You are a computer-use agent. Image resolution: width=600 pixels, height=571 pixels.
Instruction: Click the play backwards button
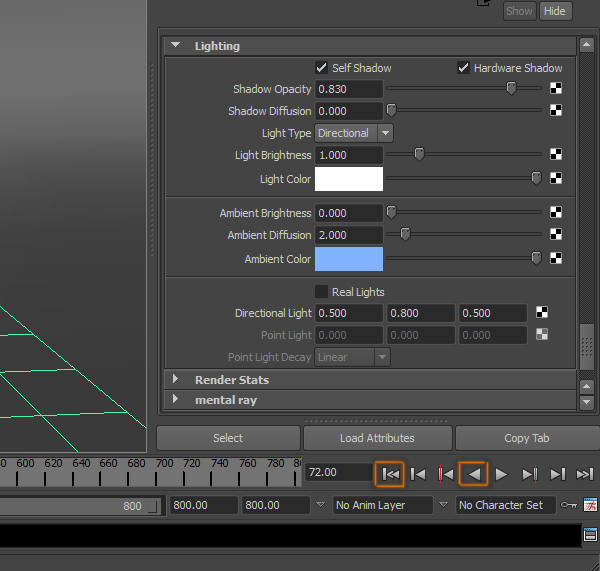tap(475, 474)
